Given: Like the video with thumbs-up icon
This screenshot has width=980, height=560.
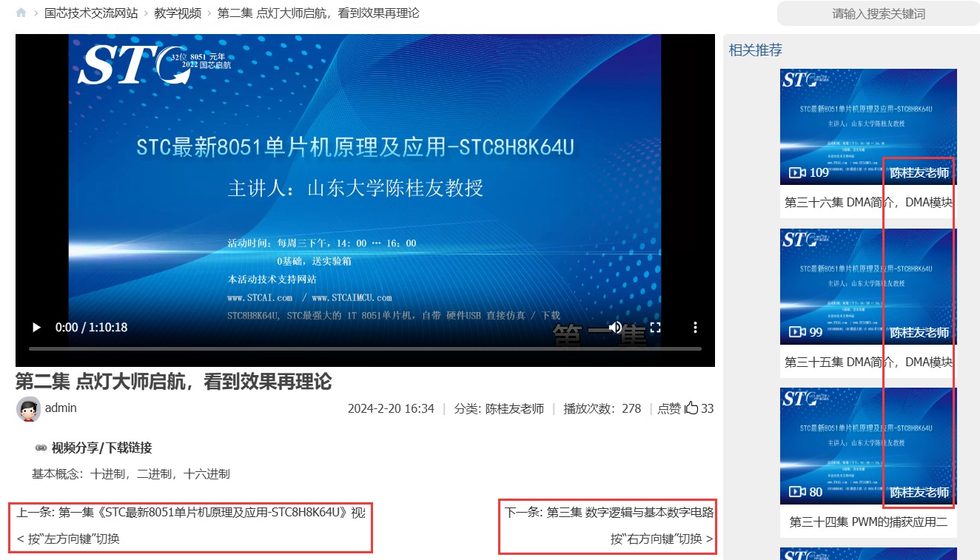Looking at the screenshot, I should [691, 408].
